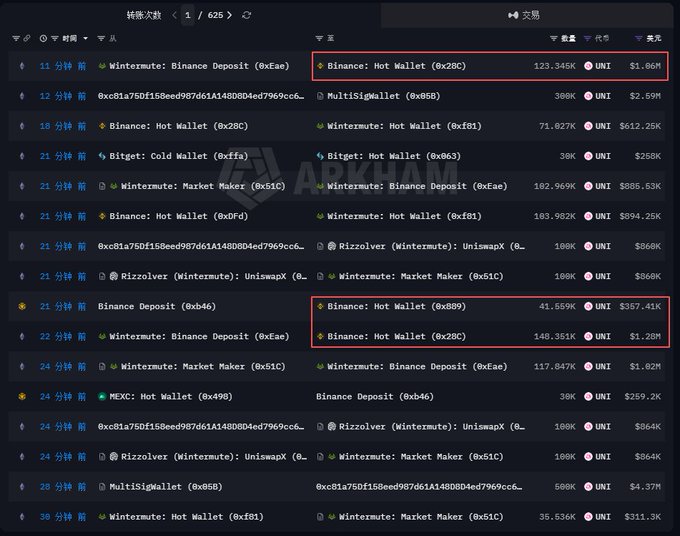The width and height of the screenshot is (680, 536).
Task: Open Binance: Hot Wallet (0x889) recipient
Action: 396,306
